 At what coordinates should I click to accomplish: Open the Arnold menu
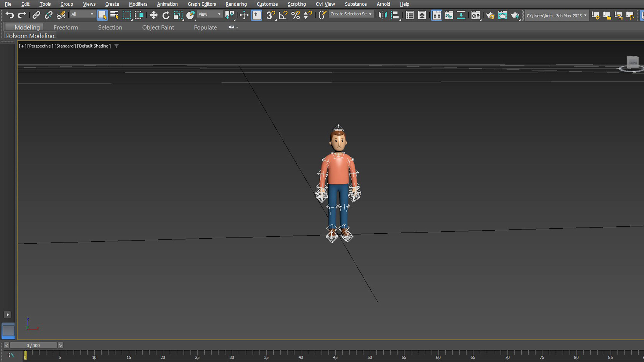point(383,4)
